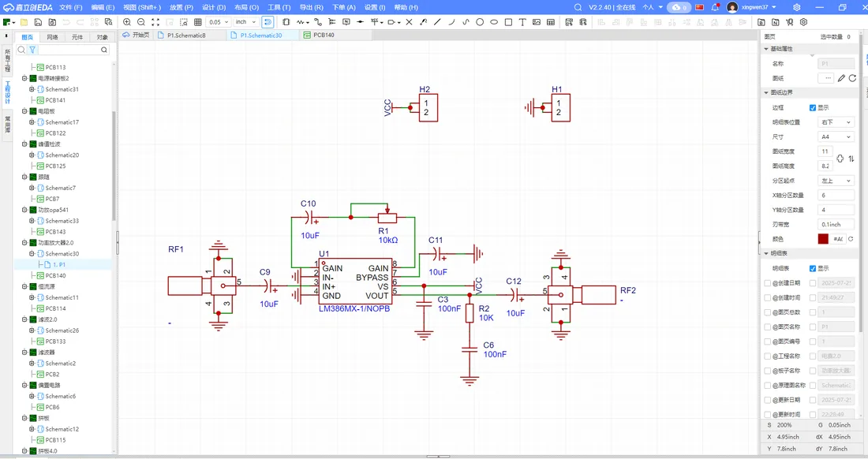Toggle the 明细表 显示 checkbox
The height and width of the screenshot is (459, 868).
click(813, 268)
